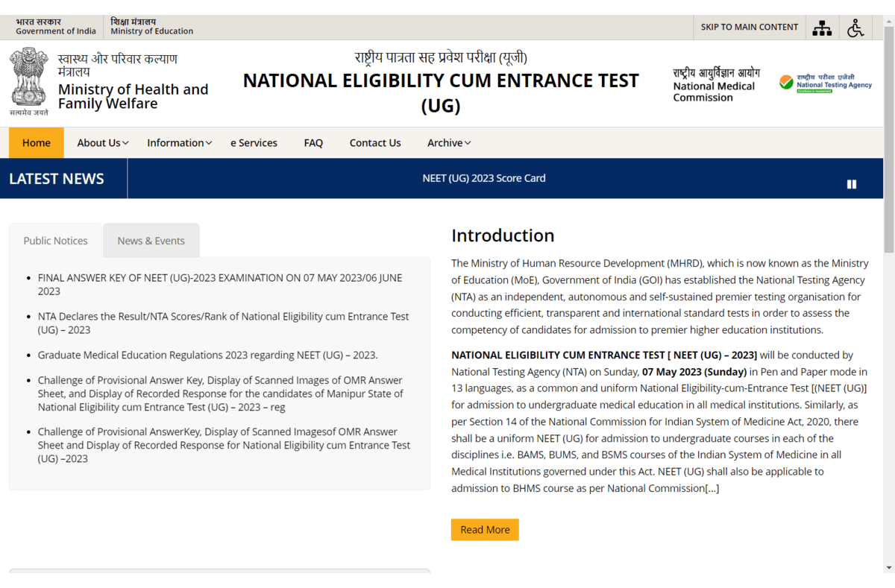This screenshot has height=588, width=895.
Task: Click the National Testing Agency logo
Action: tap(826, 83)
